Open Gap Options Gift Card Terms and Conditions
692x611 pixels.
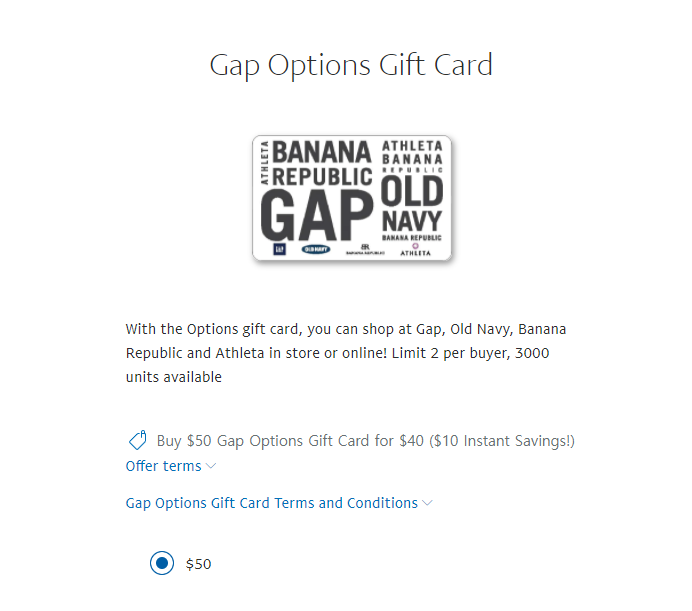click(x=271, y=503)
